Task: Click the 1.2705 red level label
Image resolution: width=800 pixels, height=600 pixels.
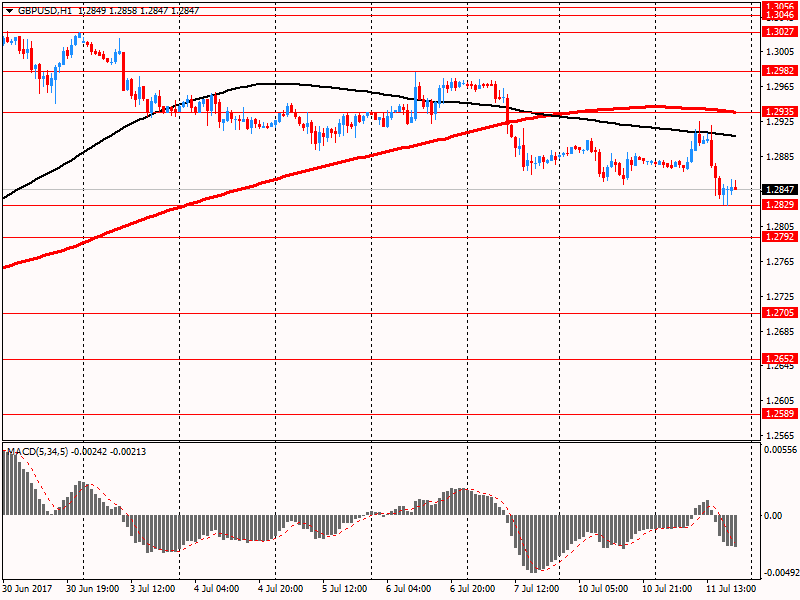Action: pyautogui.click(x=780, y=313)
